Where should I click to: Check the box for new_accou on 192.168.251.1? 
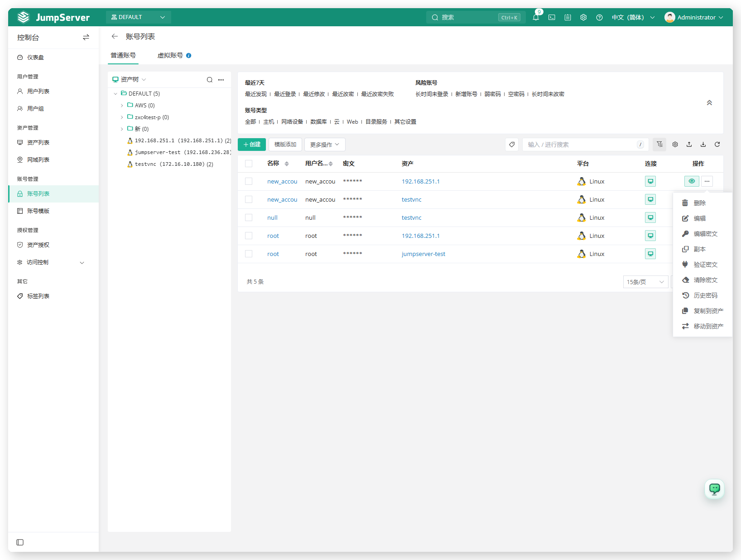[x=249, y=181]
